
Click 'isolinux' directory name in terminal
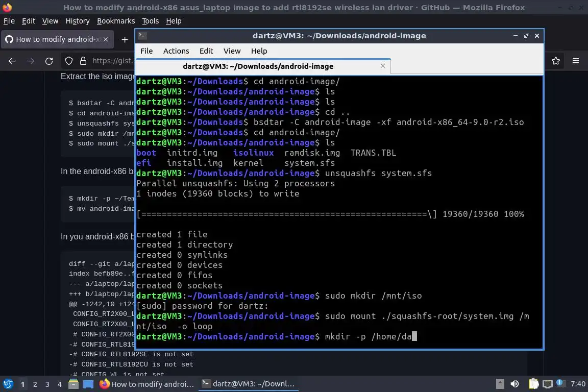[254, 153]
